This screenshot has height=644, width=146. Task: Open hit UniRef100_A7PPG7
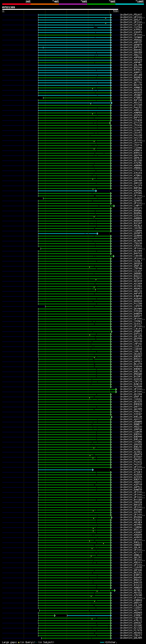coord(131,30)
